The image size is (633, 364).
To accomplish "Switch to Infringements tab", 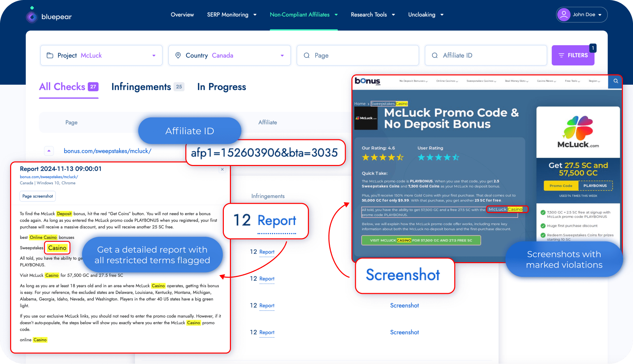I will click(x=148, y=87).
